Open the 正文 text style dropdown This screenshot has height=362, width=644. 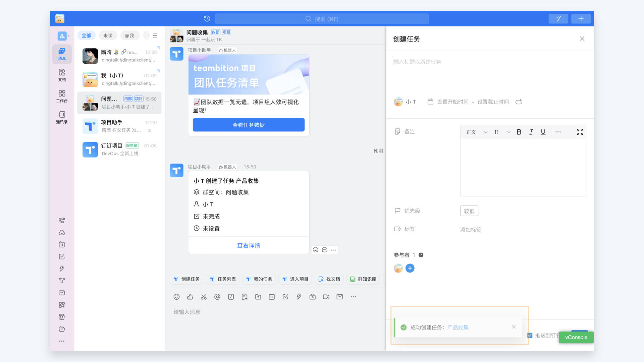coord(475,132)
